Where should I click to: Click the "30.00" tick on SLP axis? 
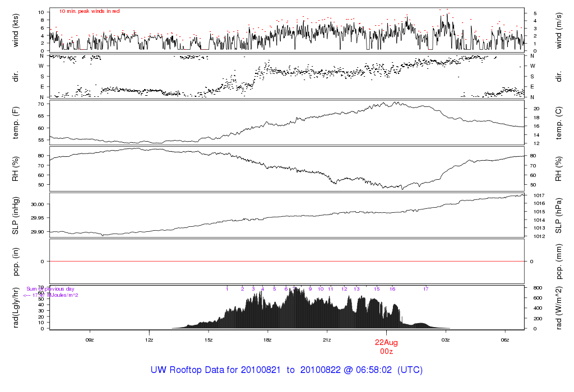pyautogui.click(x=38, y=204)
